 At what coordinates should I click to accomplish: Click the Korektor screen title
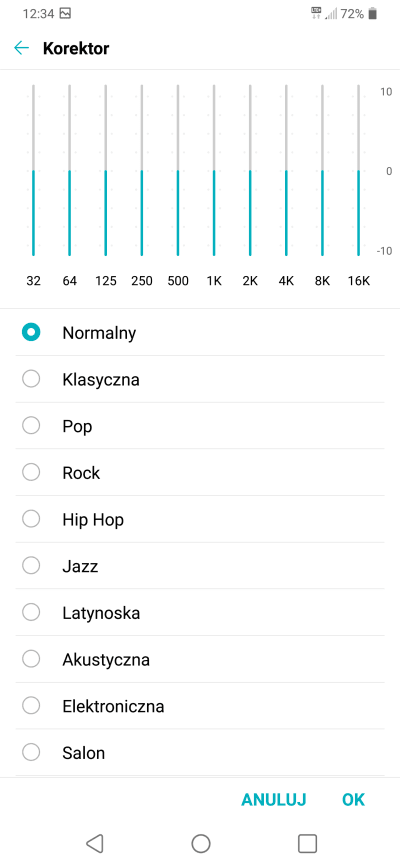click(x=76, y=49)
